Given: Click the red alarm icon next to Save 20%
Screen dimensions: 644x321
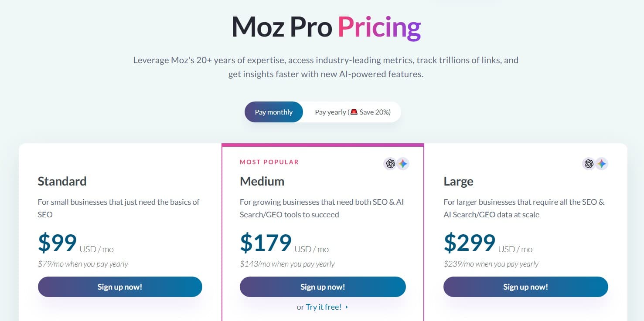Looking at the screenshot, I should 354,112.
